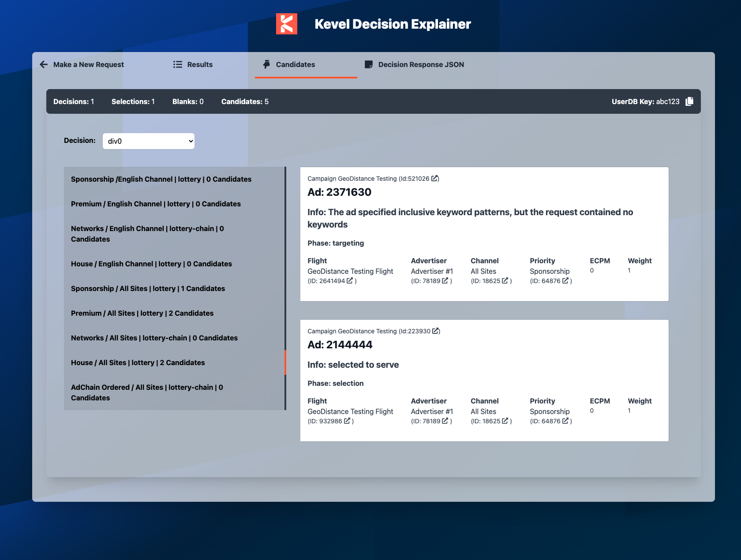Open priority 64876 link in Ad 2371630
Viewport: 741px width, 560px height.
[565, 281]
